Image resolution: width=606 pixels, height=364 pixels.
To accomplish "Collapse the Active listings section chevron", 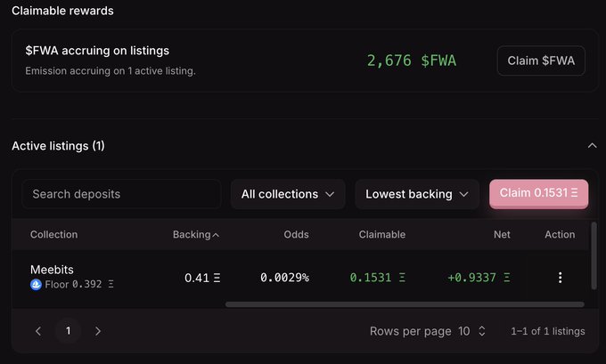I will pyautogui.click(x=592, y=146).
